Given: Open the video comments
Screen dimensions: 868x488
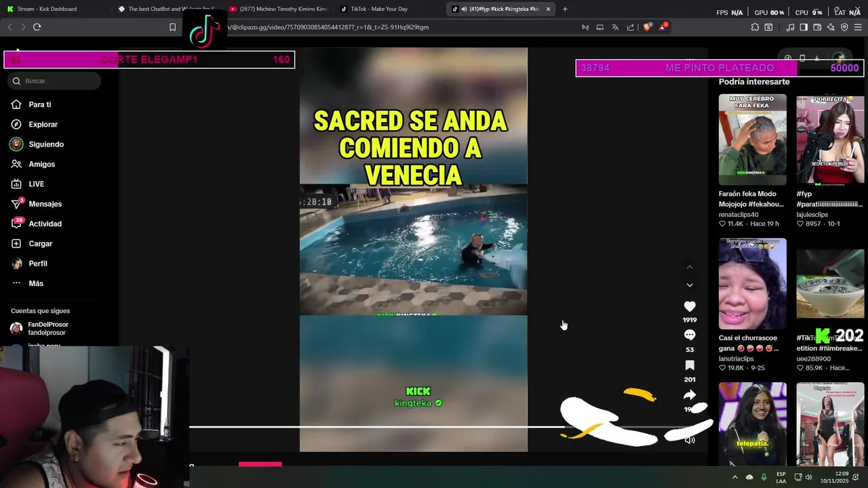Looking at the screenshot, I should (690, 335).
